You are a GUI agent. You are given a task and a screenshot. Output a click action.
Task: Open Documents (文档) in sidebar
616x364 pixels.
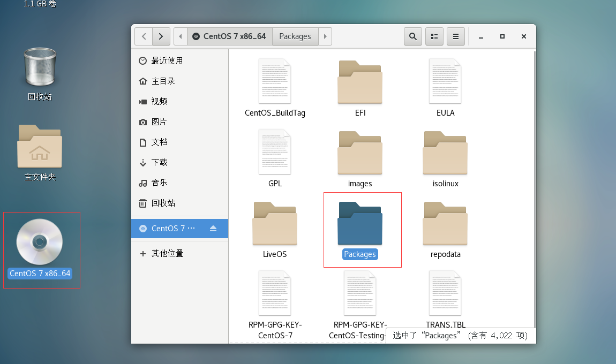179,142
